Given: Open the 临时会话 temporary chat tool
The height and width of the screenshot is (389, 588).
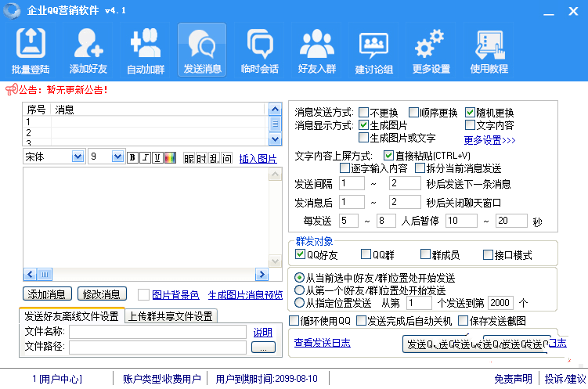Looking at the screenshot, I should [x=259, y=50].
